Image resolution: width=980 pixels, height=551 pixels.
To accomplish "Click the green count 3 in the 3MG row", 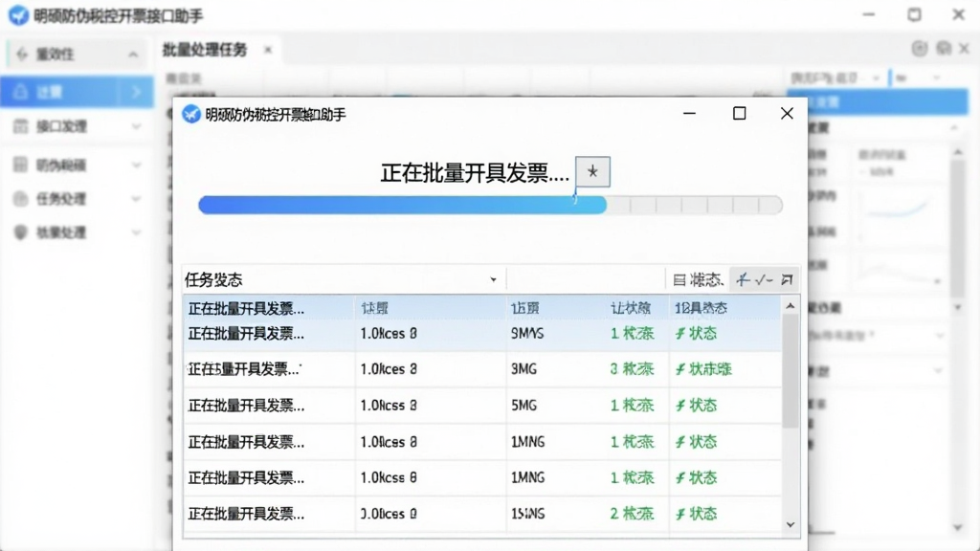I will tap(614, 369).
